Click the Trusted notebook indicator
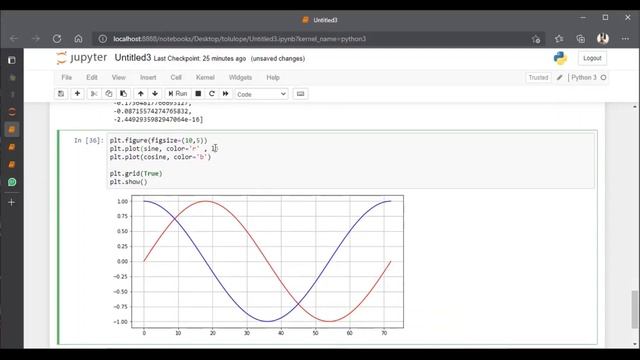The image size is (640, 360). [x=538, y=78]
